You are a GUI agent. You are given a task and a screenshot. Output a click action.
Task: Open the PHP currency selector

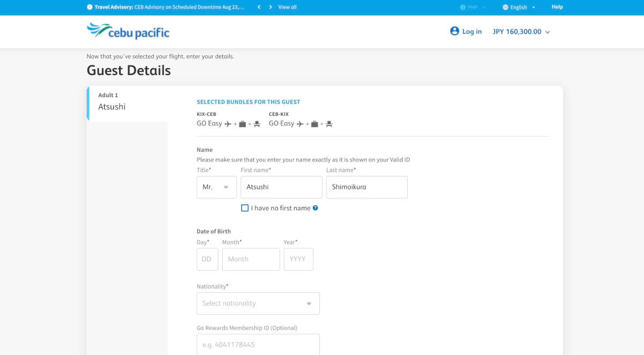(473, 8)
